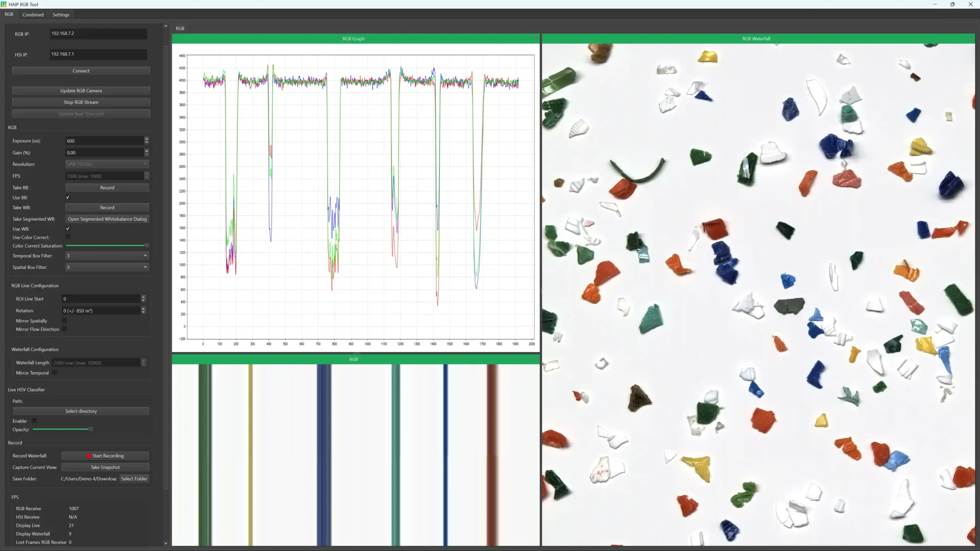Click the HAIP RGB Tool app icon
This screenshot has width=980, height=551.
point(4,4)
